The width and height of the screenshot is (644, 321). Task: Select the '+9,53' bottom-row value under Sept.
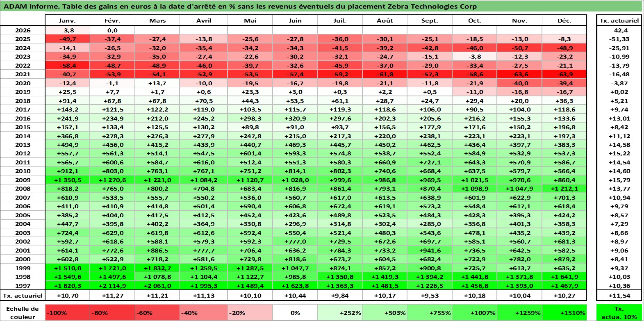[x=430, y=296]
